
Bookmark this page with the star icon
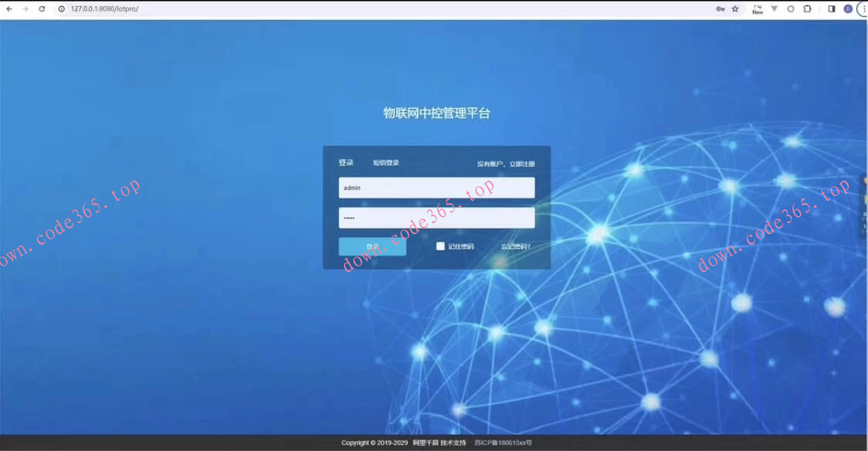click(x=735, y=8)
